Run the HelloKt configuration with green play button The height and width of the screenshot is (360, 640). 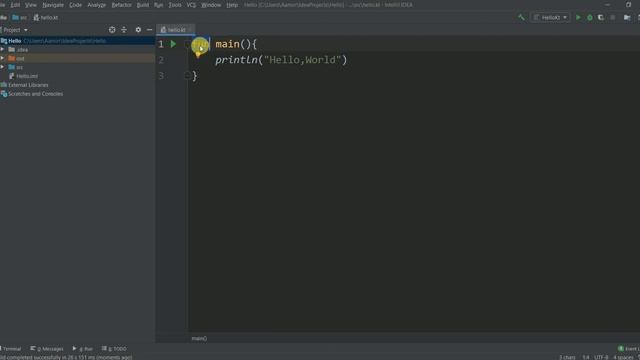578,18
